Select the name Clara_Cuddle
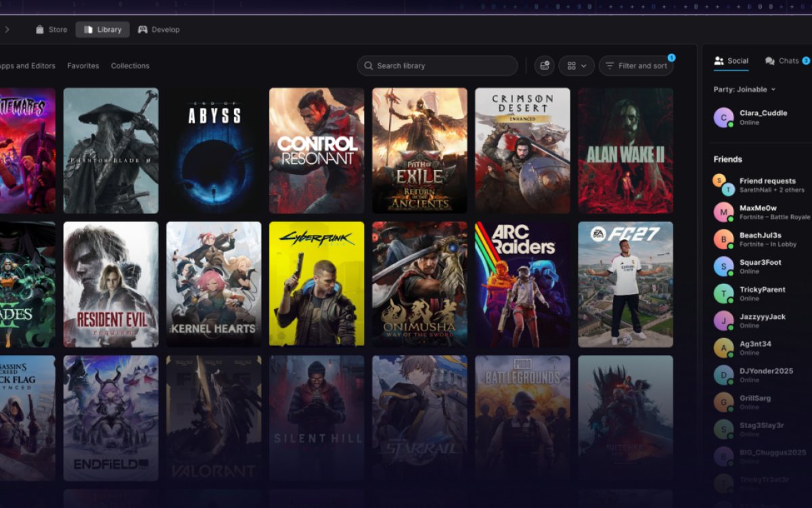 click(763, 113)
